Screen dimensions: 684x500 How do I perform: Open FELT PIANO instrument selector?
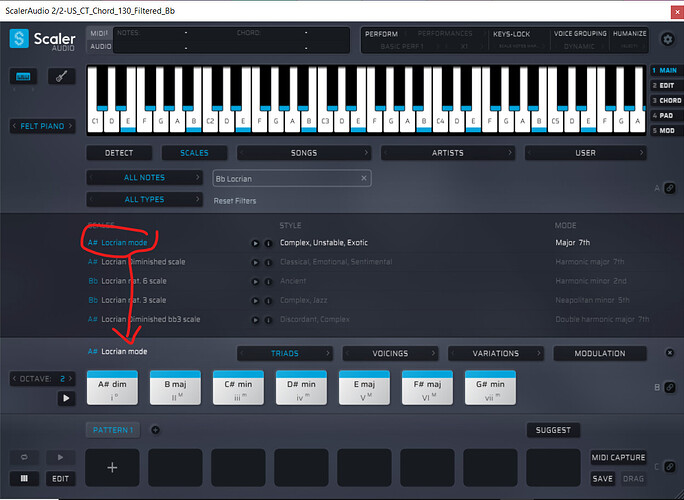[42, 126]
